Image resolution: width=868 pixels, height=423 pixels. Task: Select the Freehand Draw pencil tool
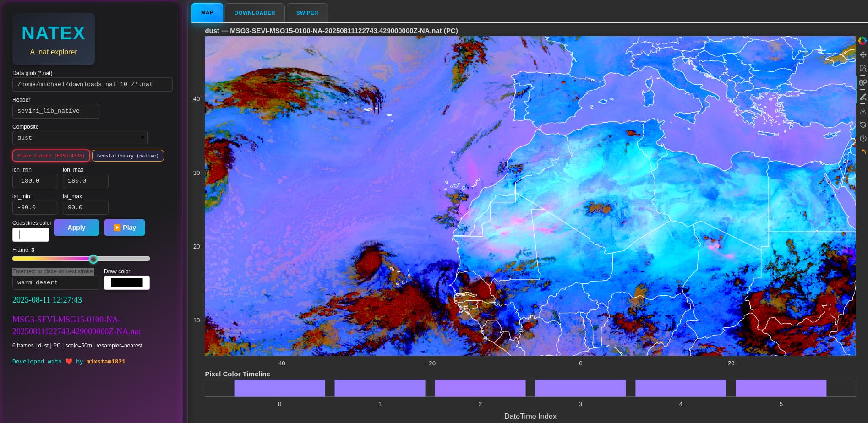point(863,97)
